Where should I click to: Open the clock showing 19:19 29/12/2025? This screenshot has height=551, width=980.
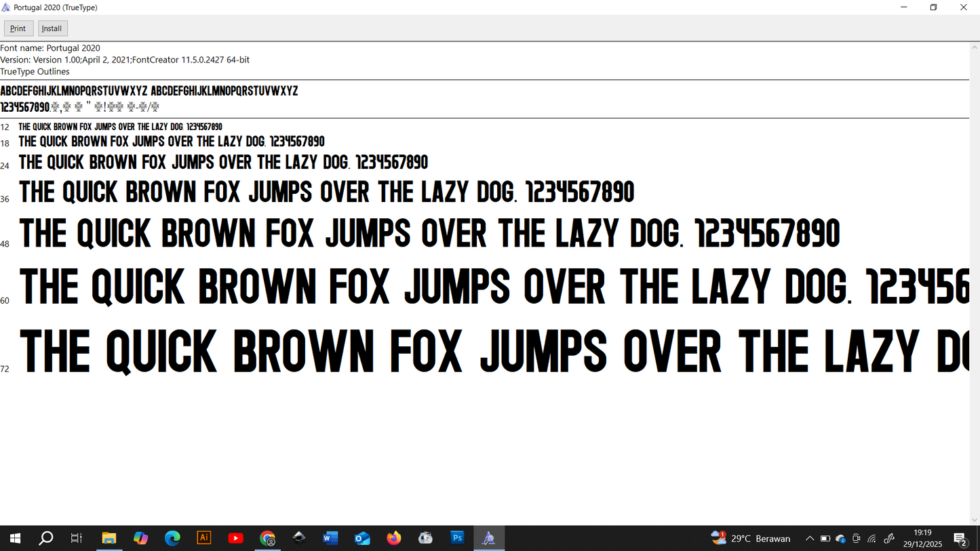click(922, 538)
